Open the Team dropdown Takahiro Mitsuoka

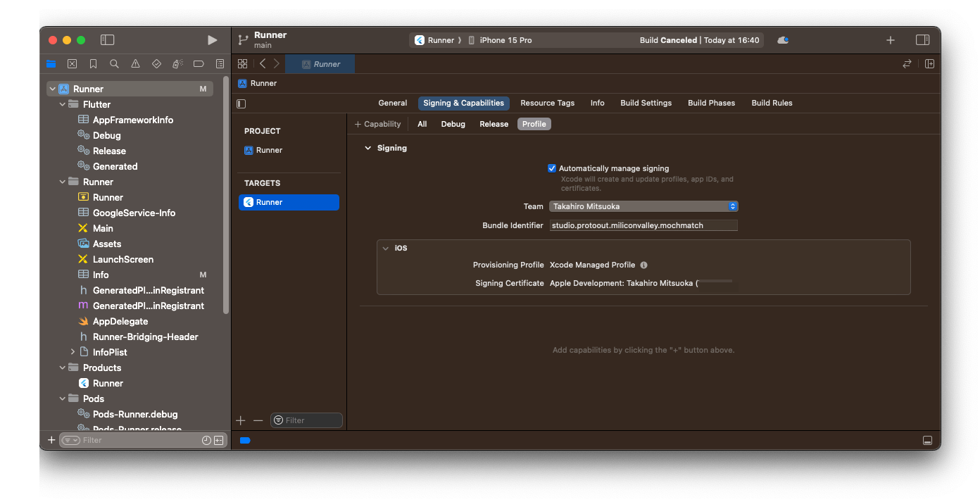point(643,206)
